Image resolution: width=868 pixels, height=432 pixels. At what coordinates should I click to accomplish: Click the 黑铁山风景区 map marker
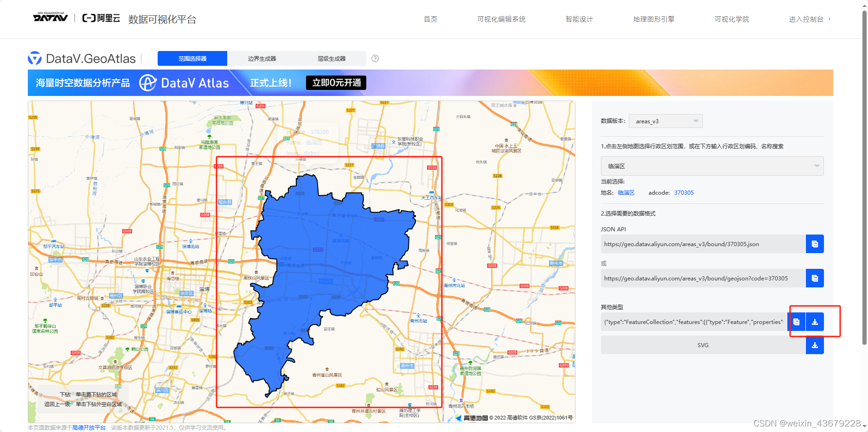pyautogui.click(x=256, y=276)
